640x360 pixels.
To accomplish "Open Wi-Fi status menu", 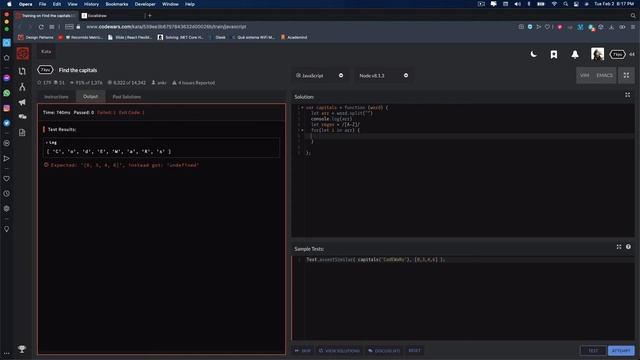I will pos(554,4).
